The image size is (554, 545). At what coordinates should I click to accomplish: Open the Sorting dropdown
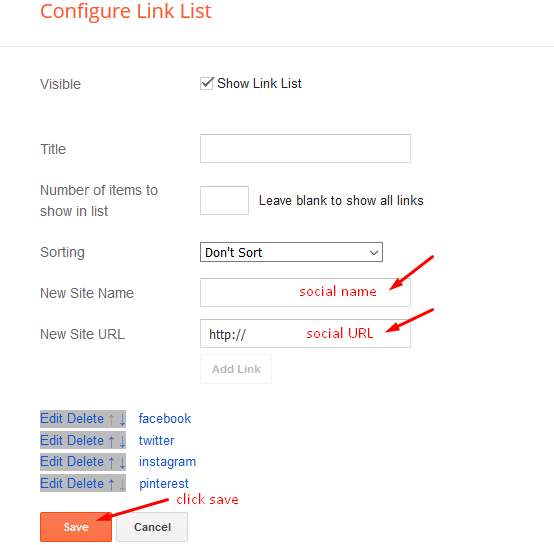coord(291,252)
